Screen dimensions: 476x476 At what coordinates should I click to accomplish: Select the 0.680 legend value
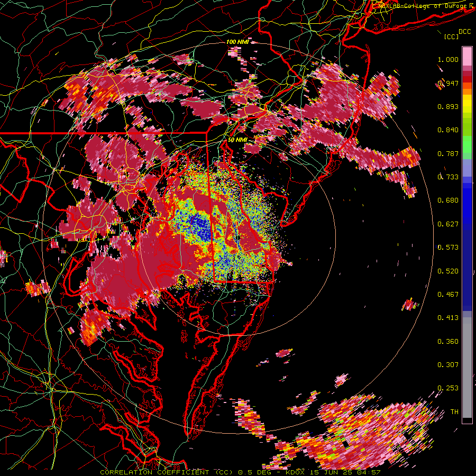448,200
